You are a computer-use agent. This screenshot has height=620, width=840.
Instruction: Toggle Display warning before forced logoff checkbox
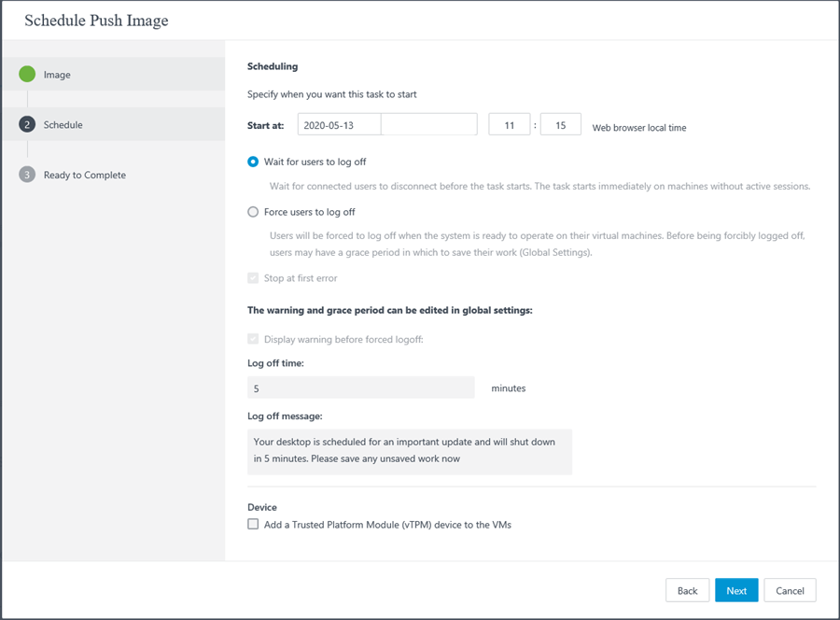point(253,339)
